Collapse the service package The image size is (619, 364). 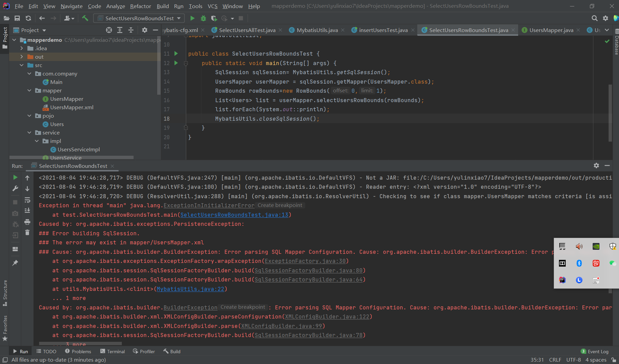pos(29,132)
